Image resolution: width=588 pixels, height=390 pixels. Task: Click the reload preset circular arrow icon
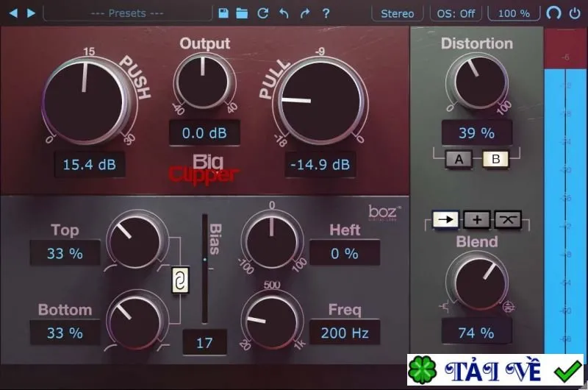pyautogui.click(x=263, y=13)
